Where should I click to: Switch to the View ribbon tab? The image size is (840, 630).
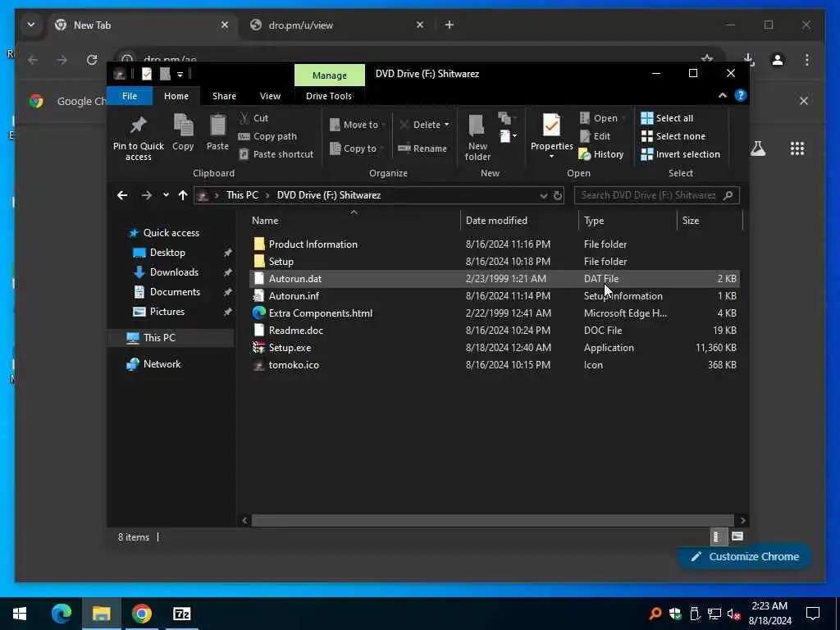[270, 96]
